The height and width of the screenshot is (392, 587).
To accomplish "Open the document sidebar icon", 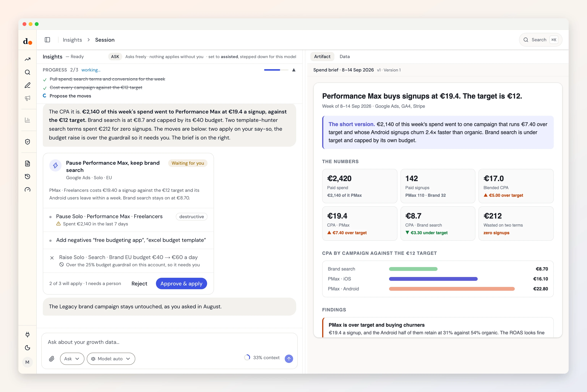I will (28, 164).
